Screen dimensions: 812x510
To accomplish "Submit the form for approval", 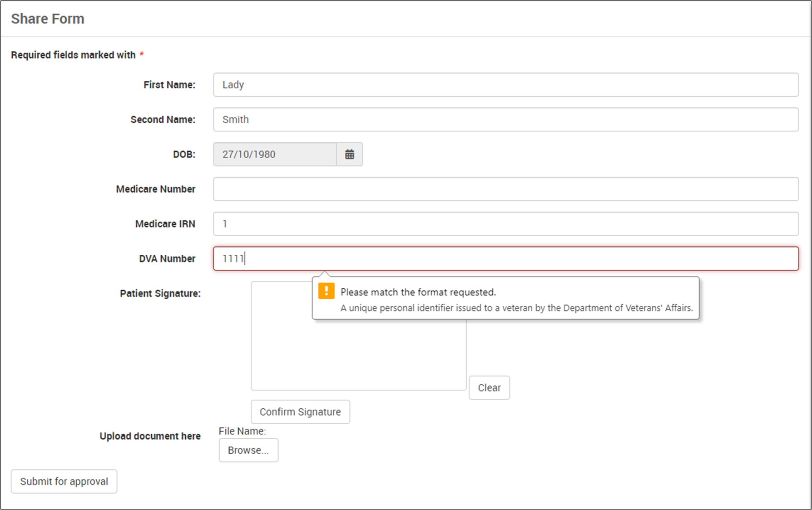I will pyautogui.click(x=64, y=481).
